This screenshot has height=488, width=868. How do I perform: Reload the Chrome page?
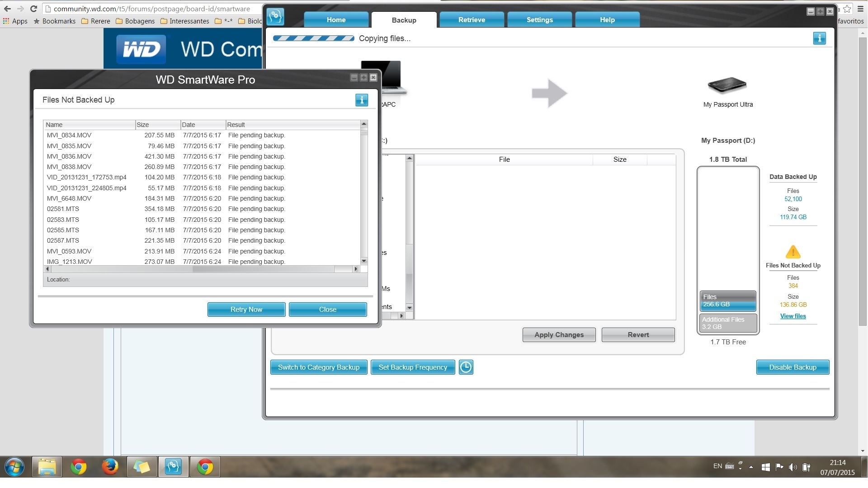pyautogui.click(x=33, y=9)
